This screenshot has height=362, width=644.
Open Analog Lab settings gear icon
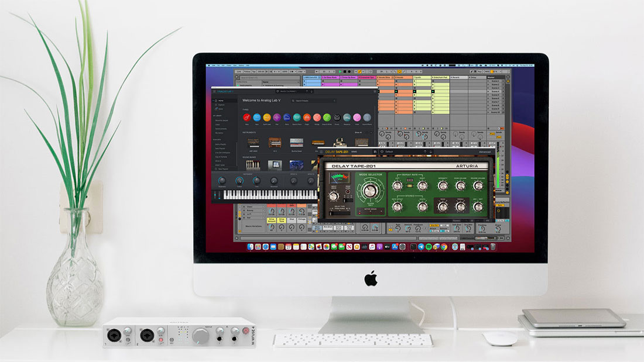[x=375, y=92]
